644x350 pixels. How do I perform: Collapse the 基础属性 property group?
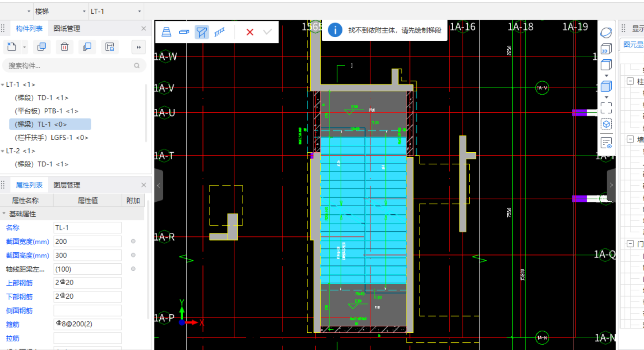[x=4, y=214]
